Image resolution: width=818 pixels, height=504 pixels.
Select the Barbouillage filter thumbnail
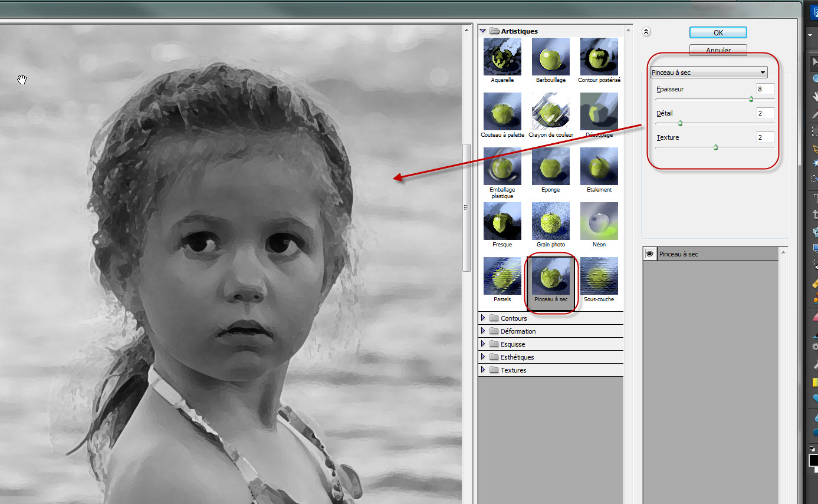click(x=550, y=57)
